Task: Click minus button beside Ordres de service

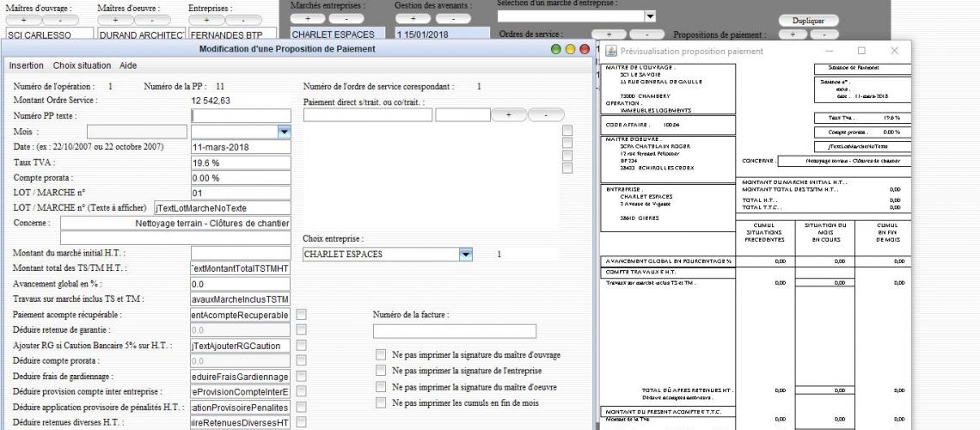Action: click(x=646, y=34)
